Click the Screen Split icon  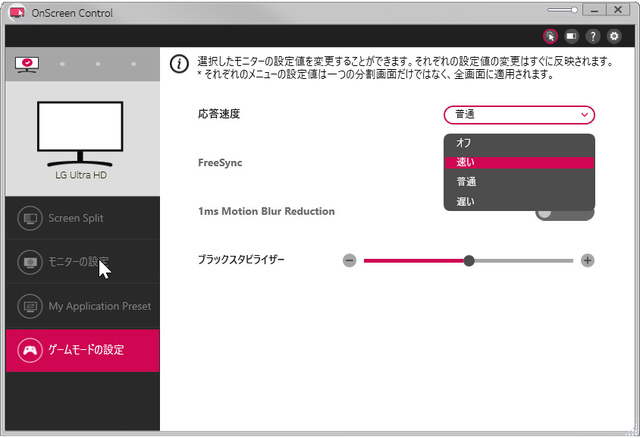click(x=30, y=218)
